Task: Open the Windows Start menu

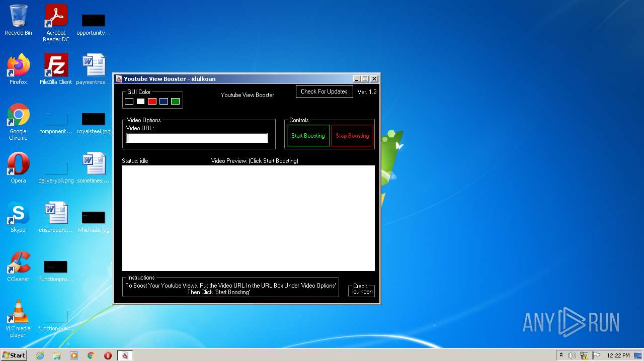Action: point(14,355)
